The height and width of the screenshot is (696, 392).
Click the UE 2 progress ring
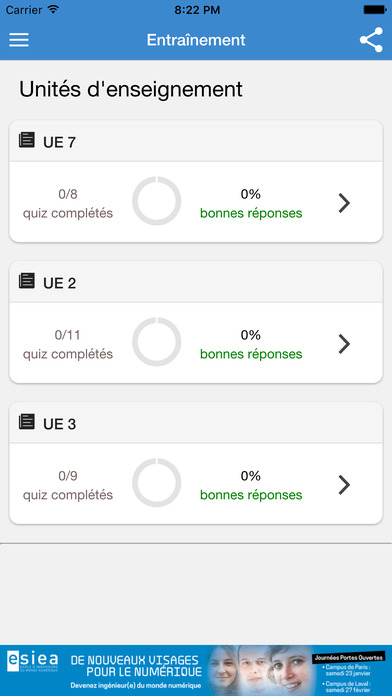[157, 342]
